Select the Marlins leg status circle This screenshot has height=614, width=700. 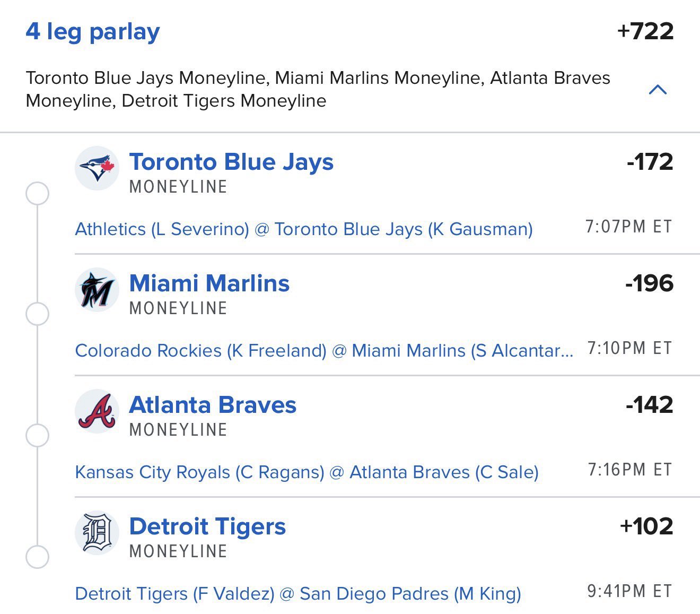37,314
